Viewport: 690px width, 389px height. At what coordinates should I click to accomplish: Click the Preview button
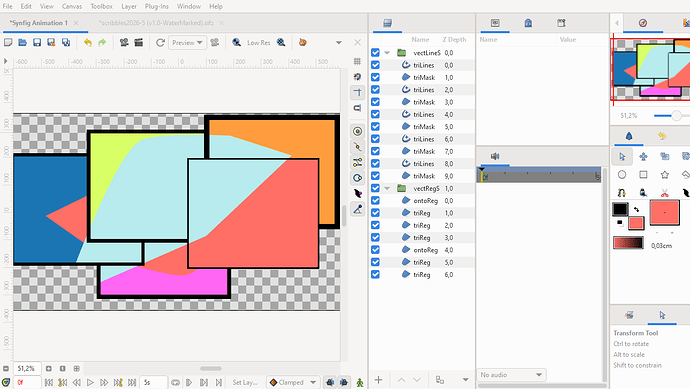click(x=187, y=42)
